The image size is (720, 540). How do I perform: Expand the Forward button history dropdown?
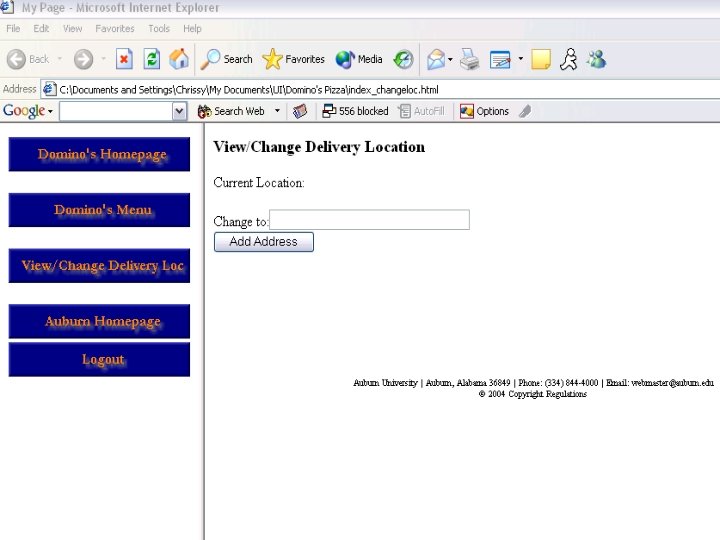[x=103, y=59]
